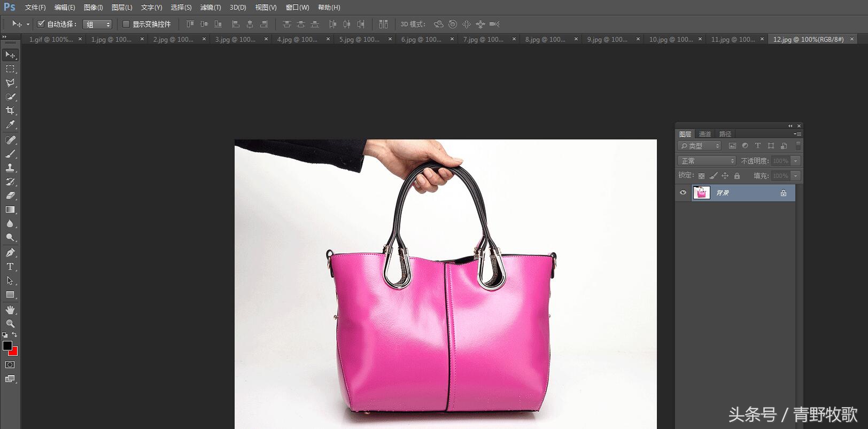The width and height of the screenshot is (868, 429).
Task: Select the Brush tool
Action: [10, 154]
